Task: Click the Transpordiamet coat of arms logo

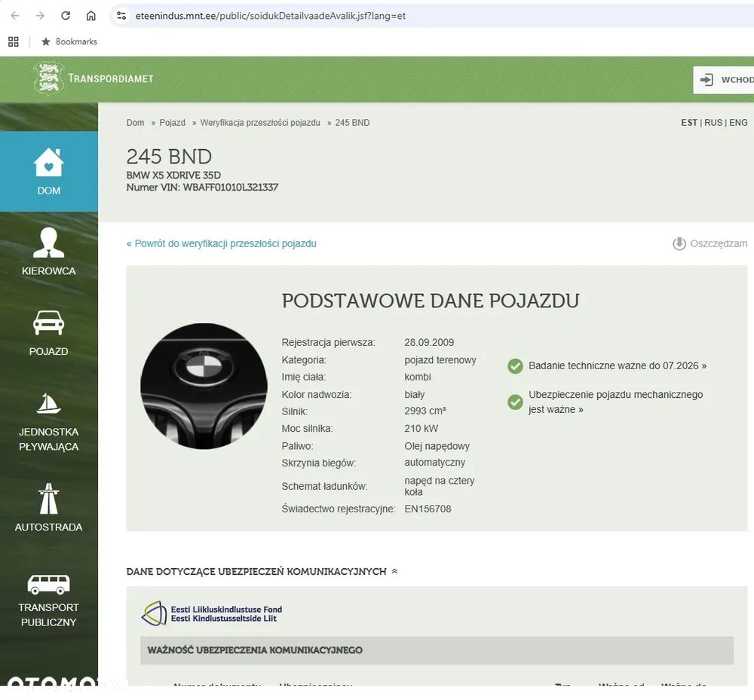Action: (x=48, y=78)
